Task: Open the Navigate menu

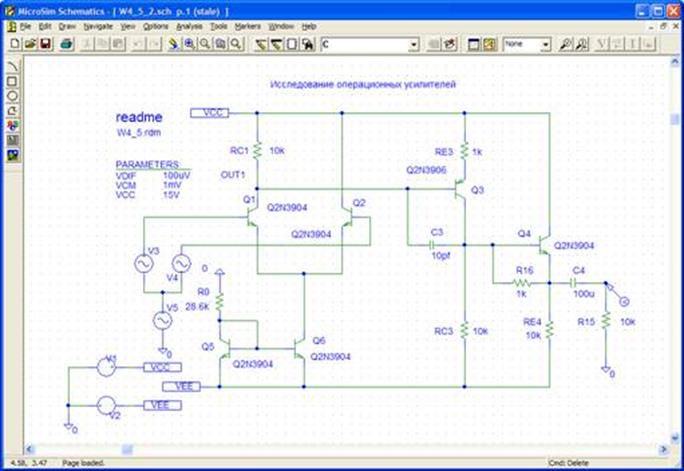Action: pos(98,27)
